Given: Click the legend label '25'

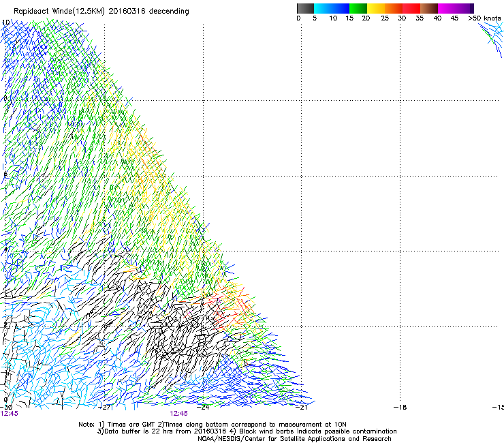Looking at the screenshot, I should tap(385, 18).
